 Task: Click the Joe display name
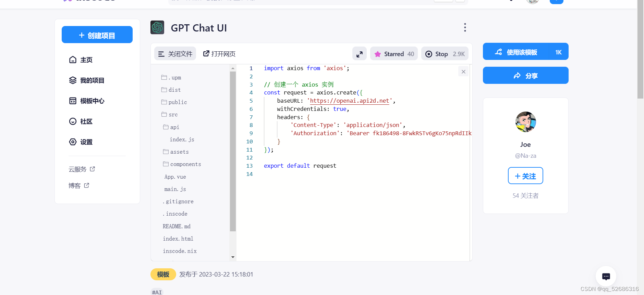[525, 144]
